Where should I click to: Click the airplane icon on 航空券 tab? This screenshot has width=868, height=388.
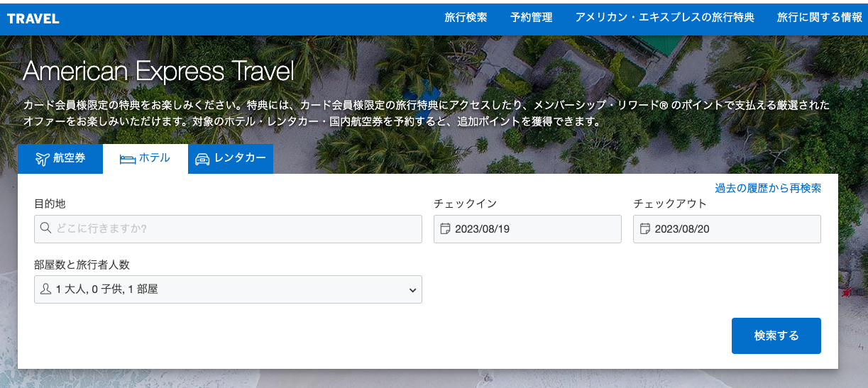(43, 158)
